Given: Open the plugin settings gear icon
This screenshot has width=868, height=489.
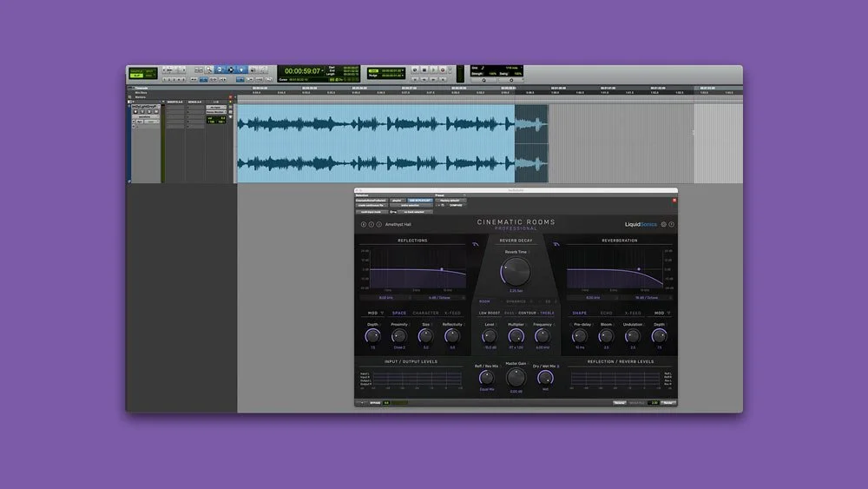Looking at the screenshot, I should point(664,224).
